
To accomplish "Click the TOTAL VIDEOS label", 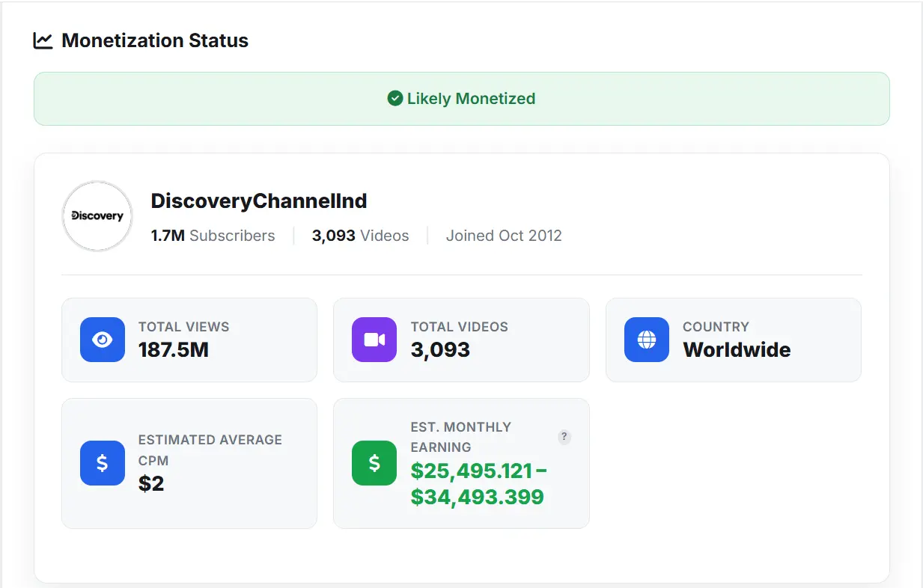I will point(460,327).
